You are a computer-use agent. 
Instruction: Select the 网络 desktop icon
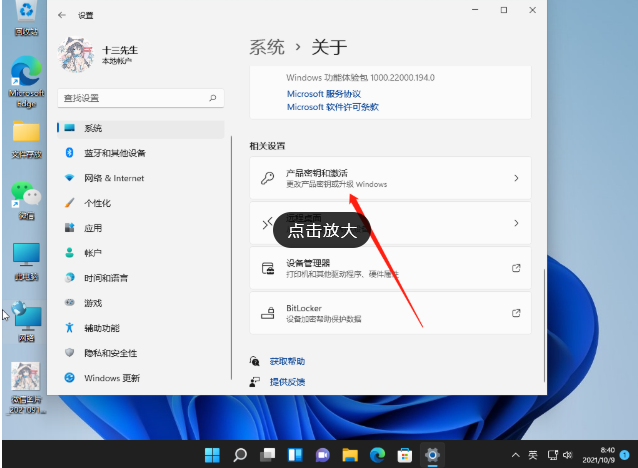[26, 322]
